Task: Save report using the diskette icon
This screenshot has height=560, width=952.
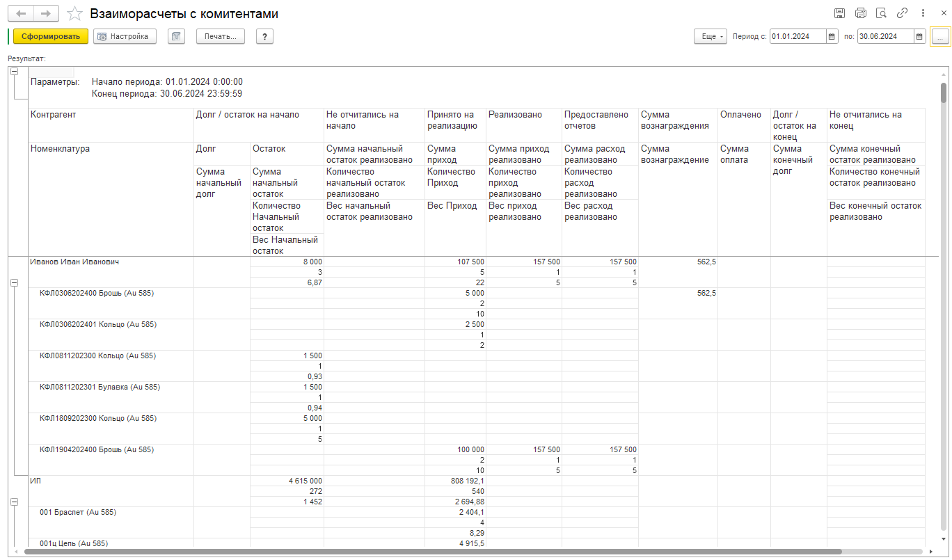Action: (840, 13)
